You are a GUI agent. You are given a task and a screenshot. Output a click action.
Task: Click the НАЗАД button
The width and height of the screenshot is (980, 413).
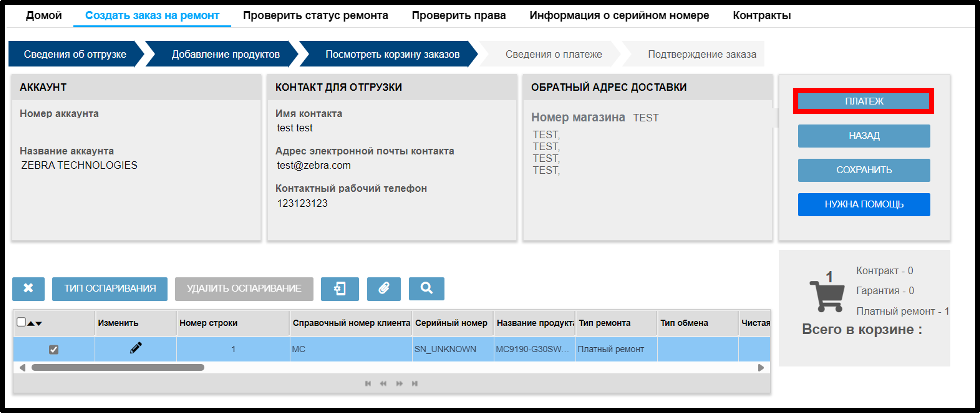pyautogui.click(x=863, y=136)
